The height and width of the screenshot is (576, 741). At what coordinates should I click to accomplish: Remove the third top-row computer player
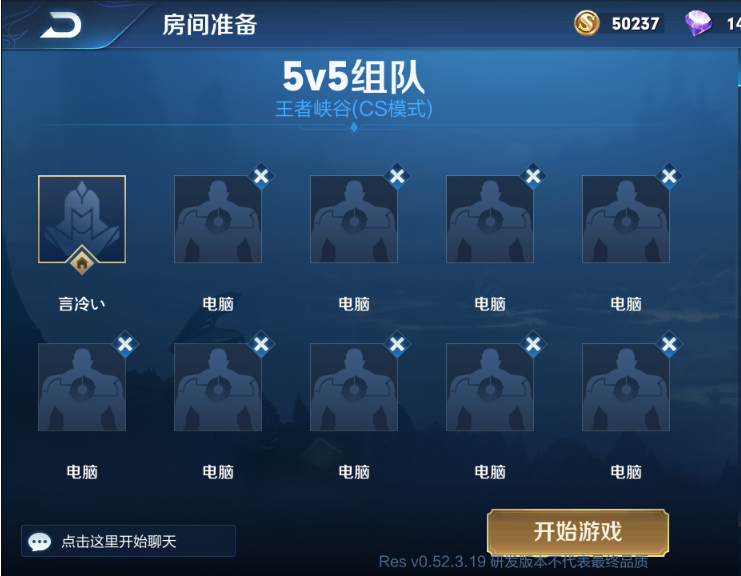(x=533, y=176)
